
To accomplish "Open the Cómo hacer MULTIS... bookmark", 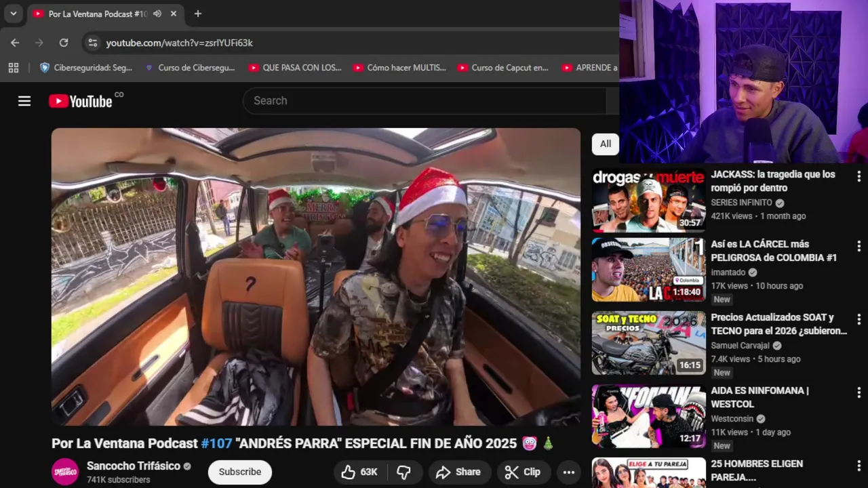I will [399, 68].
